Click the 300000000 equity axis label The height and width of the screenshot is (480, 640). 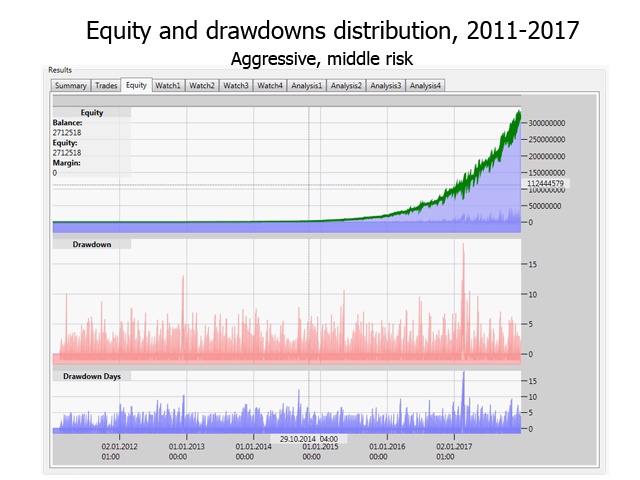pos(547,123)
